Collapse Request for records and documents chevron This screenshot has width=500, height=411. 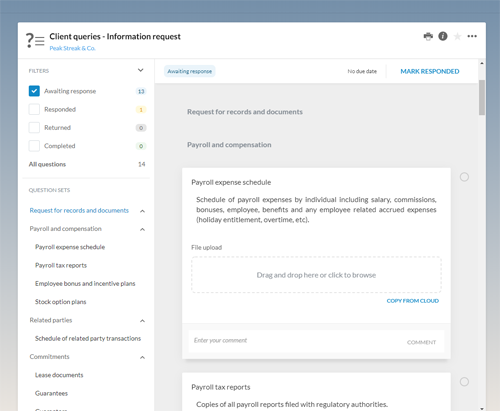[142, 211]
